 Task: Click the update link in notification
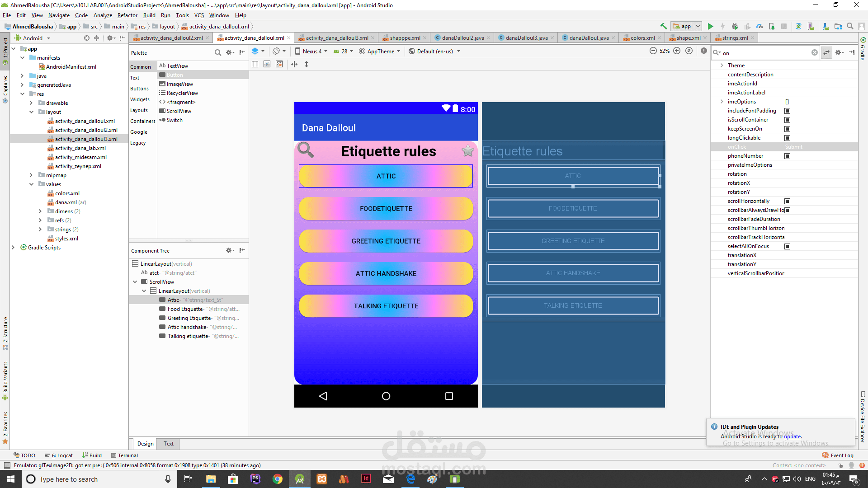[792, 436]
